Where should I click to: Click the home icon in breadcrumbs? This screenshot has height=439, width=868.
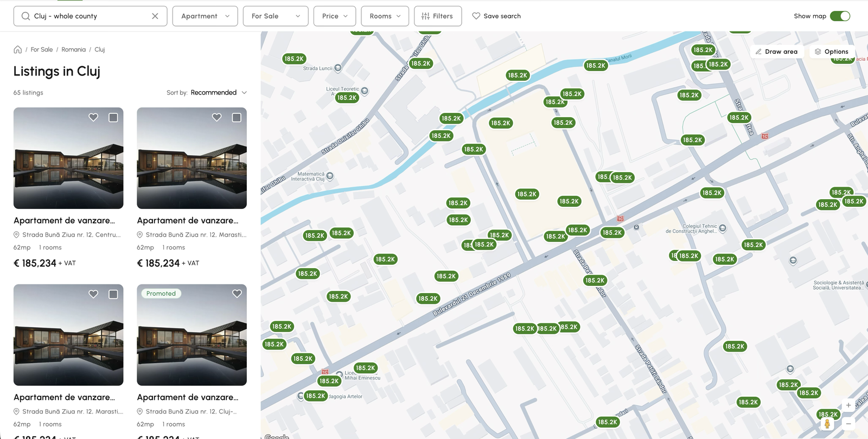18,49
